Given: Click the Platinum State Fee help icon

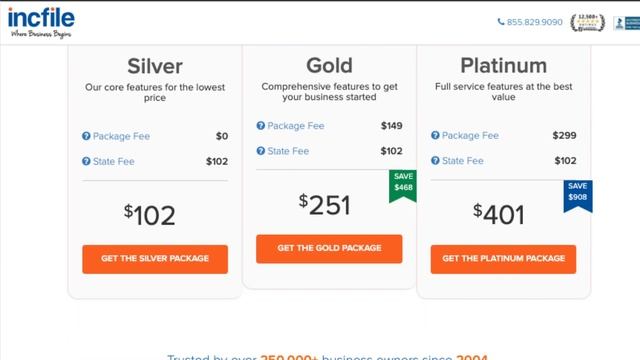Looking at the screenshot, I should click(x=435, y=161).
